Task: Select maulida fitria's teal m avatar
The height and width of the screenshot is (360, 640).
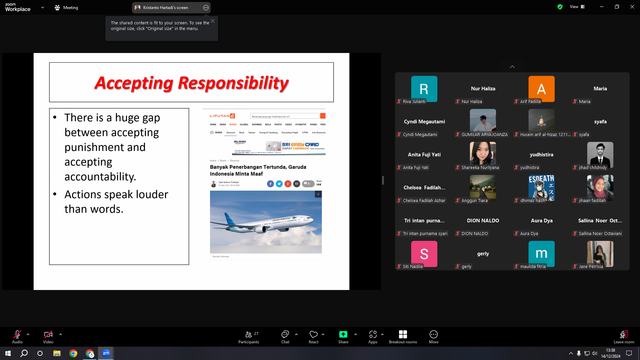Action: pos(541,254)
